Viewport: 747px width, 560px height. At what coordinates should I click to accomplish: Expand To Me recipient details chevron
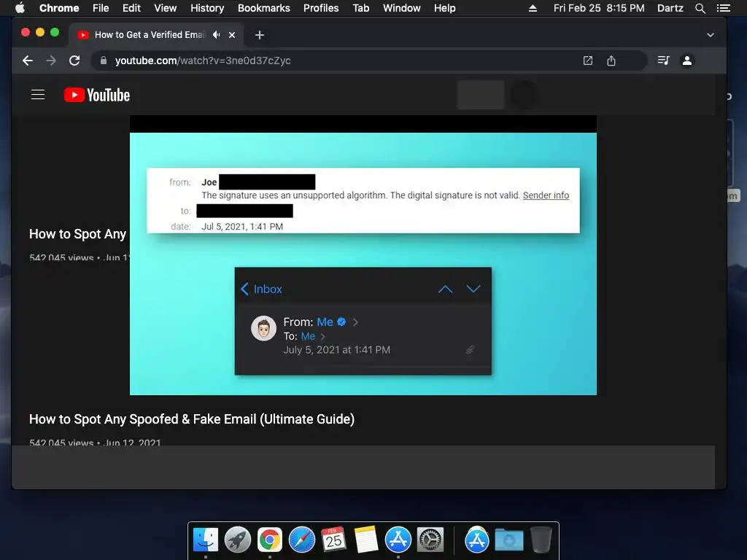coord(322,337)
